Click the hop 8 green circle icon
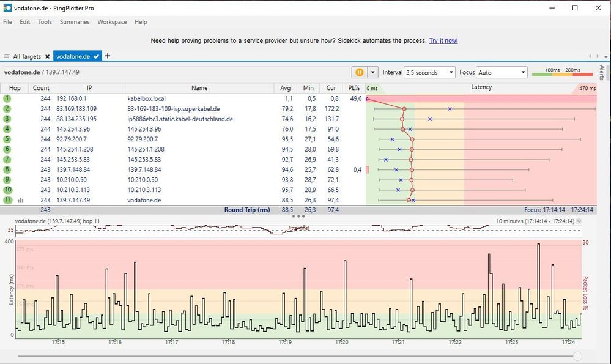The height and width of the screenshot is (364, 611). (7, 169)
